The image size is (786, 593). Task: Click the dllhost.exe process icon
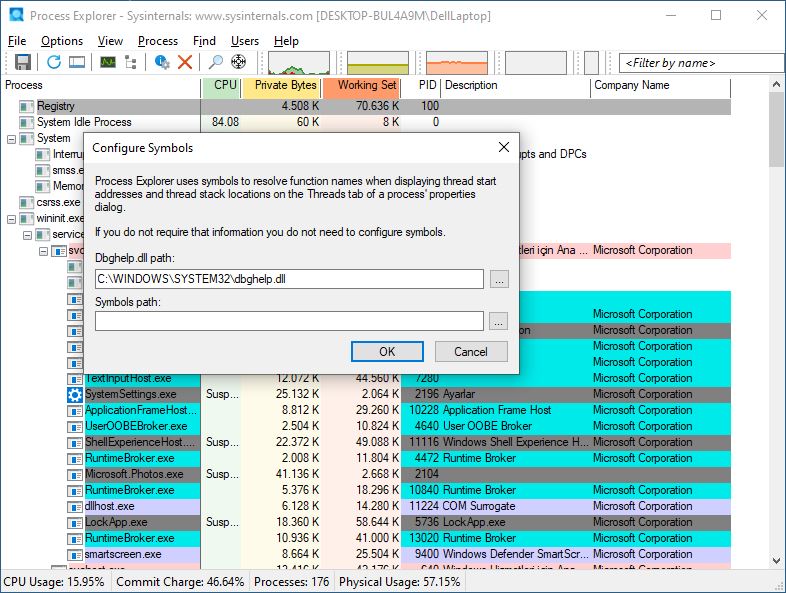click(x=75, y=507)
